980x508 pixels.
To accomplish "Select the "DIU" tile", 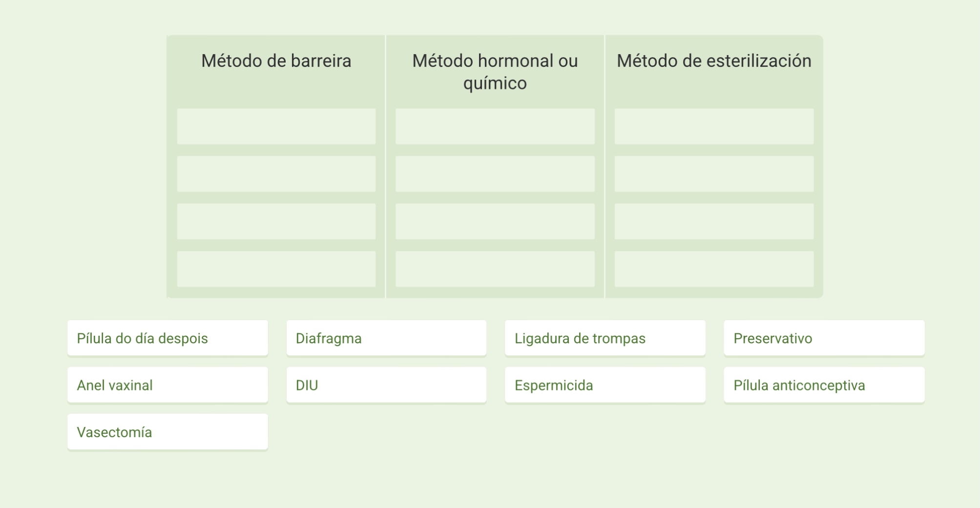I will pos(386,385).
